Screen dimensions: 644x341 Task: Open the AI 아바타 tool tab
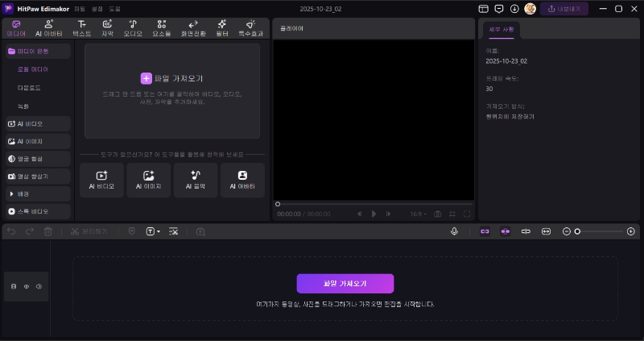tap(48, 28)
